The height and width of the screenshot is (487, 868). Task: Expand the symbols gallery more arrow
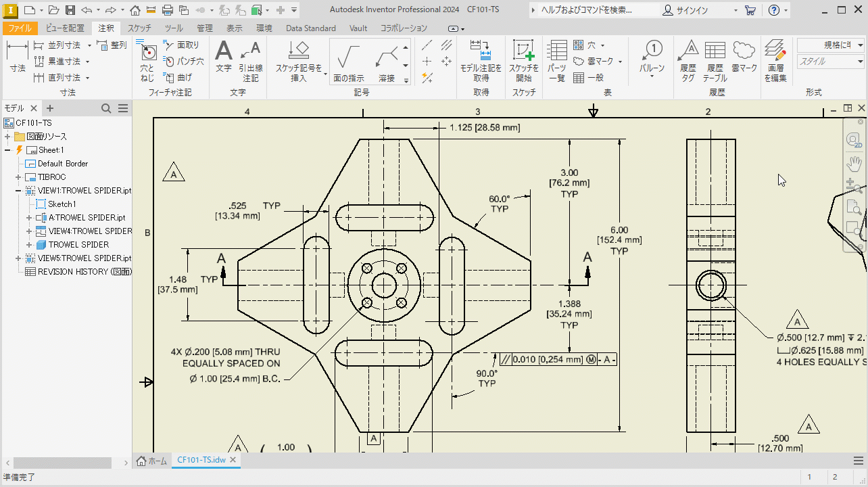(406, 80)
